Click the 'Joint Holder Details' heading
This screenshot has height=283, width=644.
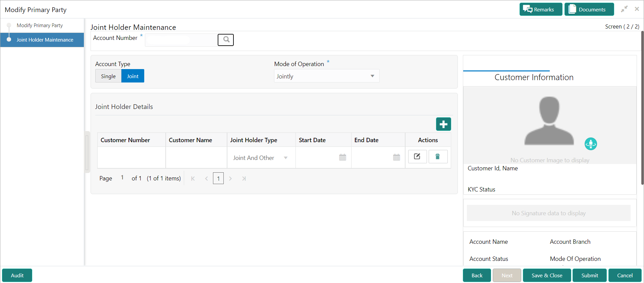pos(124,107)
